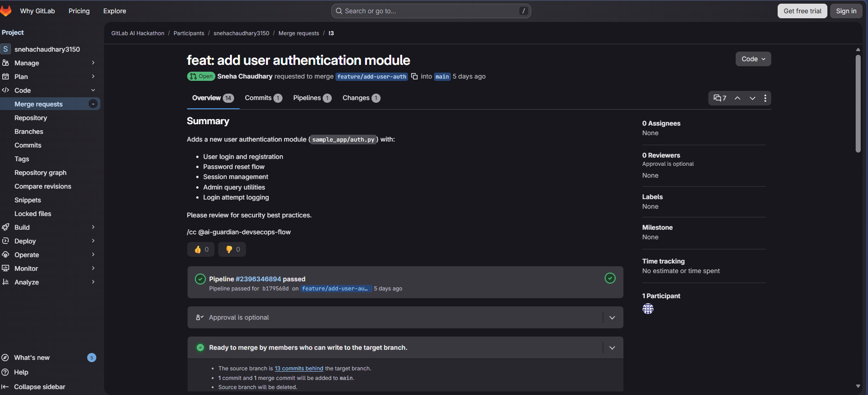Click the approval icon in the approval widget
The image size is (868, 395).
click(199, 317)
